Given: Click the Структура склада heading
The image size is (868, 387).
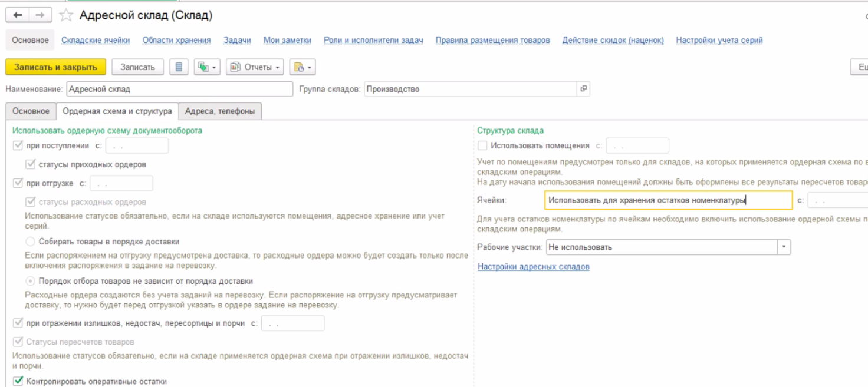Looking at the screenshot, I should [x=511, y=130].
